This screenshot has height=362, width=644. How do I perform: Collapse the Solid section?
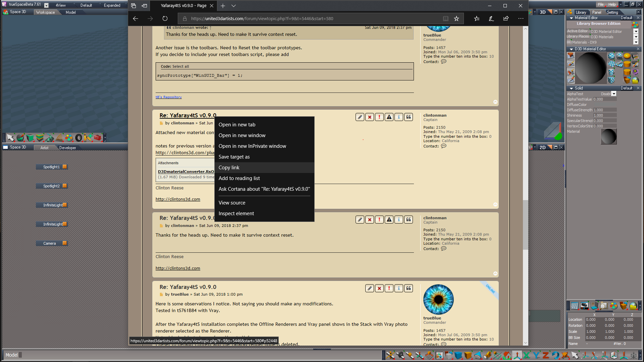click(571, 88)
